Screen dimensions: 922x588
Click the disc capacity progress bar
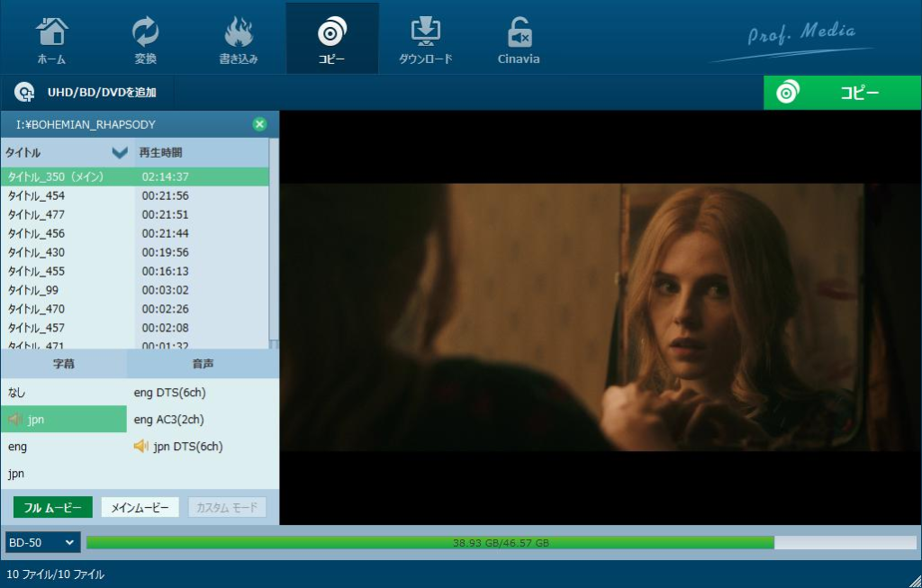coord(500,542)
